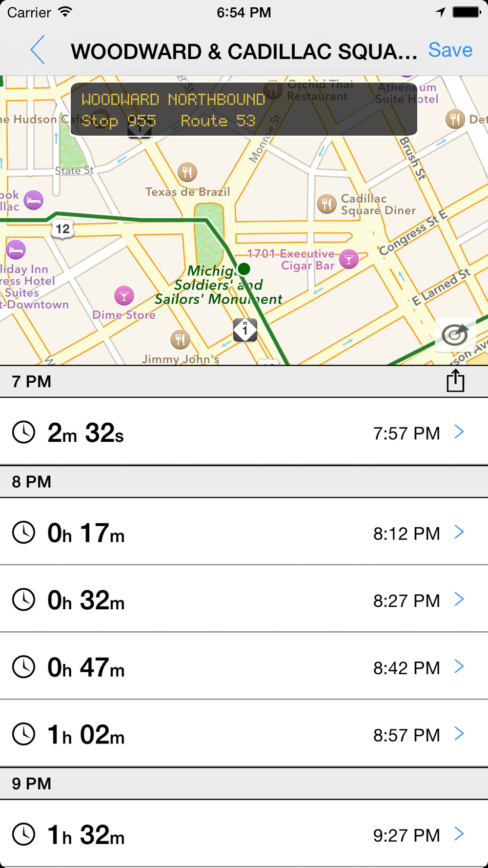Viewport: 488px width, 868px height.
Task: Tap the 9:27 PM departure time
Action: [x=406, y=835]
